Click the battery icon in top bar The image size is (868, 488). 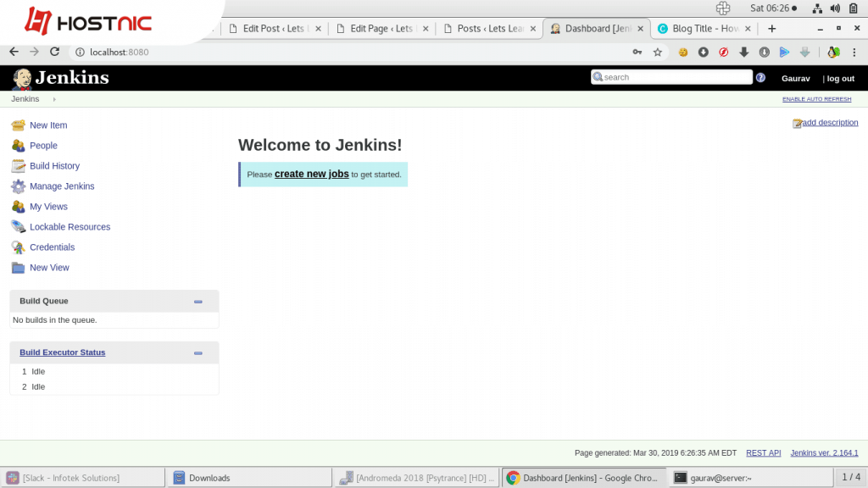click(854, 8)
